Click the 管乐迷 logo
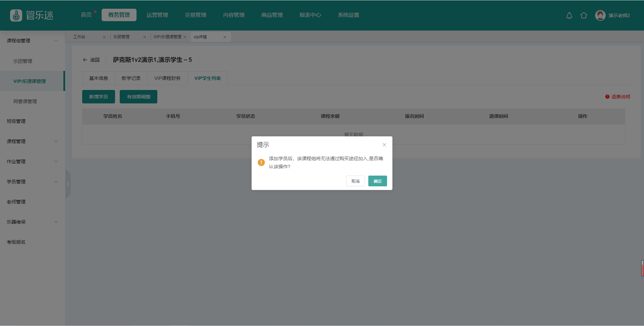 tap(32, 15)
